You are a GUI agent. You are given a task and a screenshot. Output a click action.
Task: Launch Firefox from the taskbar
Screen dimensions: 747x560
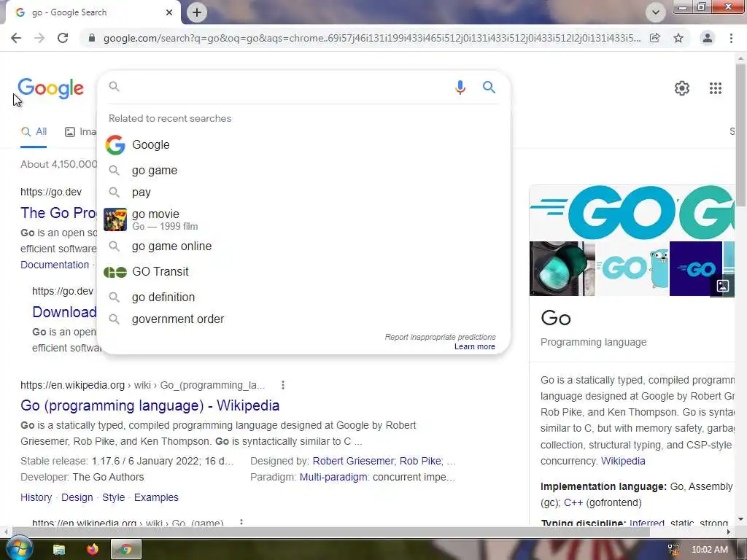93,550
